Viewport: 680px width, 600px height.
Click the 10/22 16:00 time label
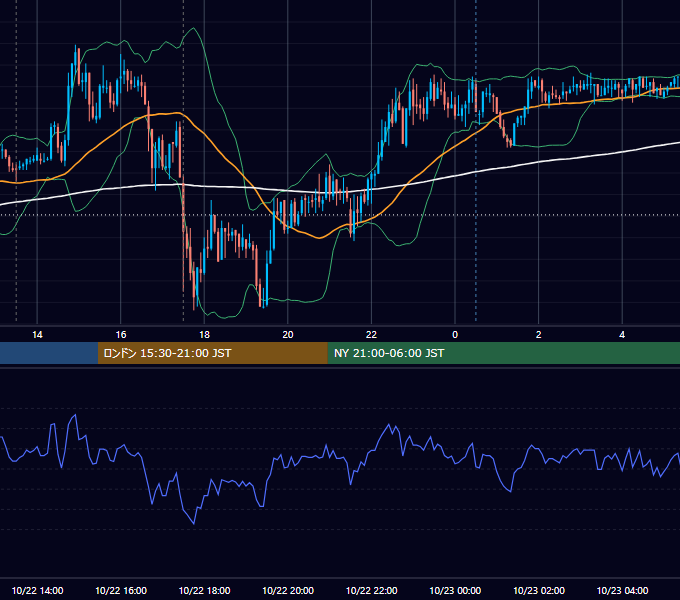click(121, 590)
